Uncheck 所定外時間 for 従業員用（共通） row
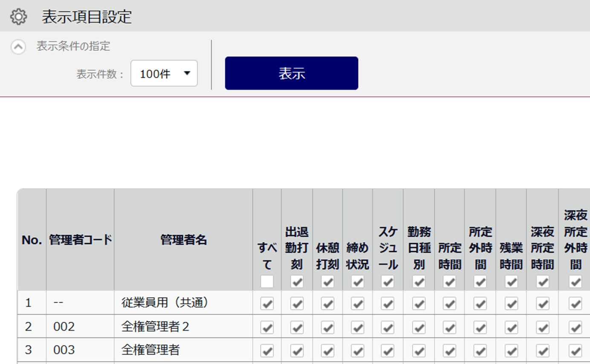The height and width of the screenshot is (364, 590). 480,304
